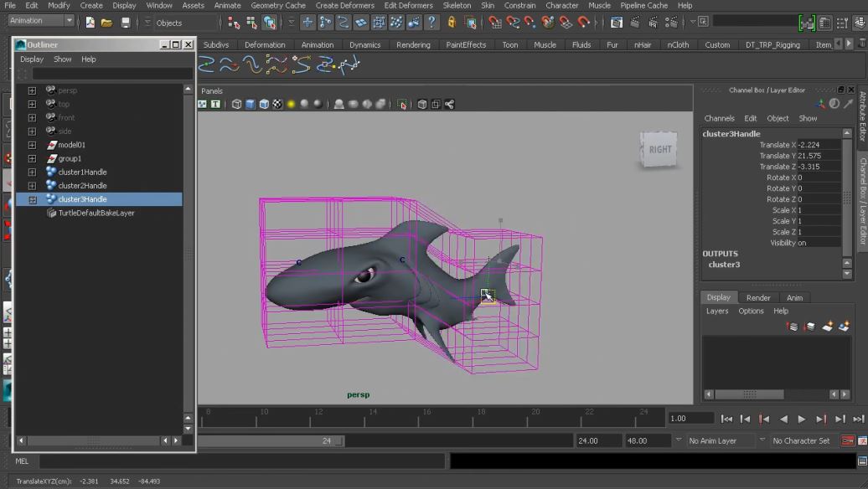The image size is (868, 489).
Task: Click the Rotate Y value field
Action: coord(819,188)
